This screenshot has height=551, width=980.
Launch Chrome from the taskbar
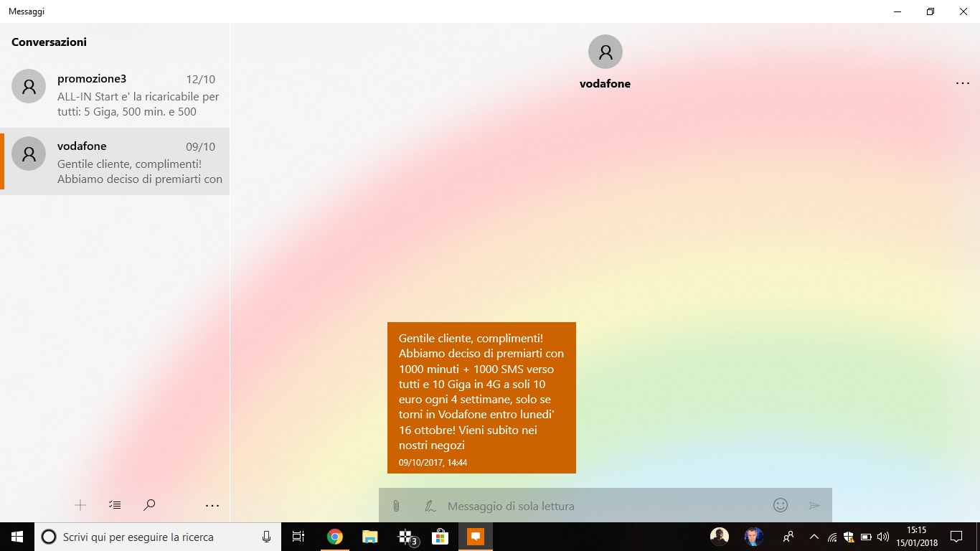point(334,536)
